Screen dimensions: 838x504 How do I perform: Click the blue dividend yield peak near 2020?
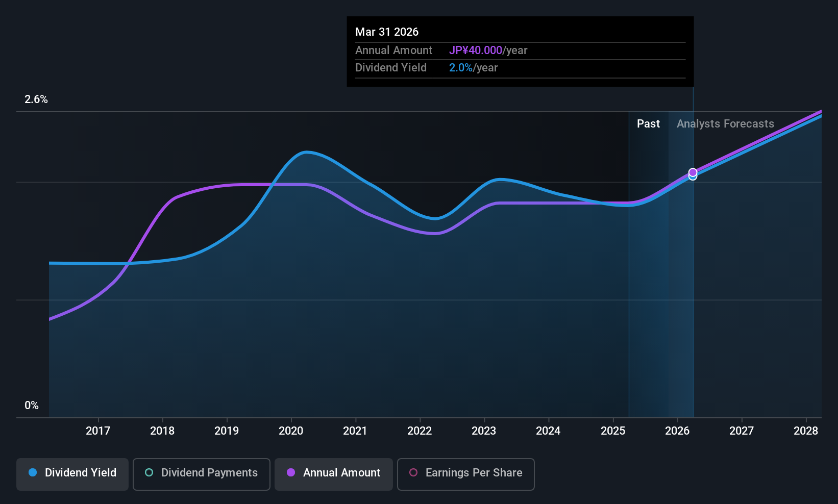point(306,152)
